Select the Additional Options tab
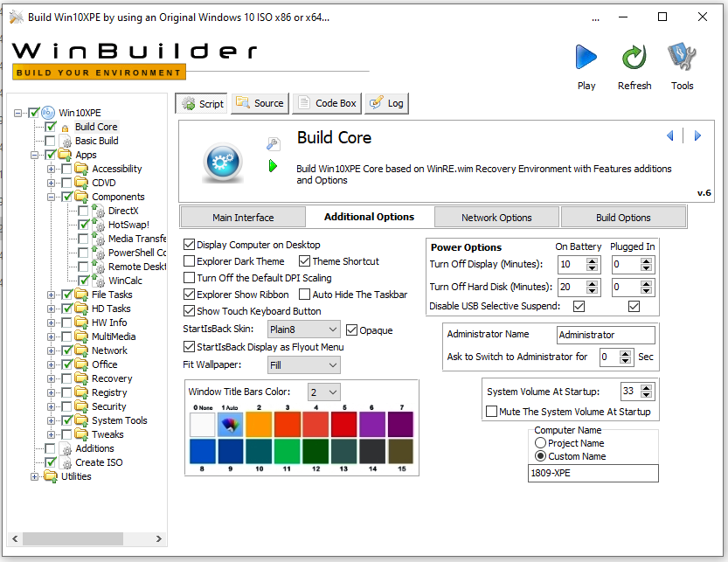 coord(369,217)
